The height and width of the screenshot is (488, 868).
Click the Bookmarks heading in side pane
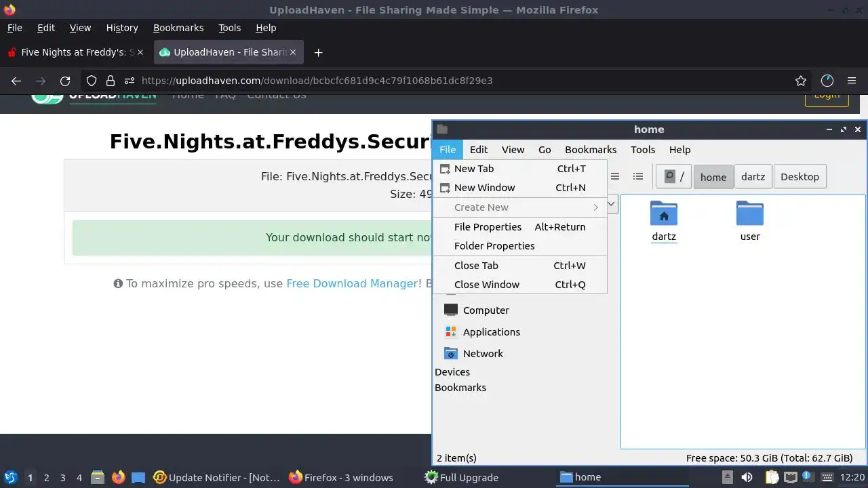[460, 387]
